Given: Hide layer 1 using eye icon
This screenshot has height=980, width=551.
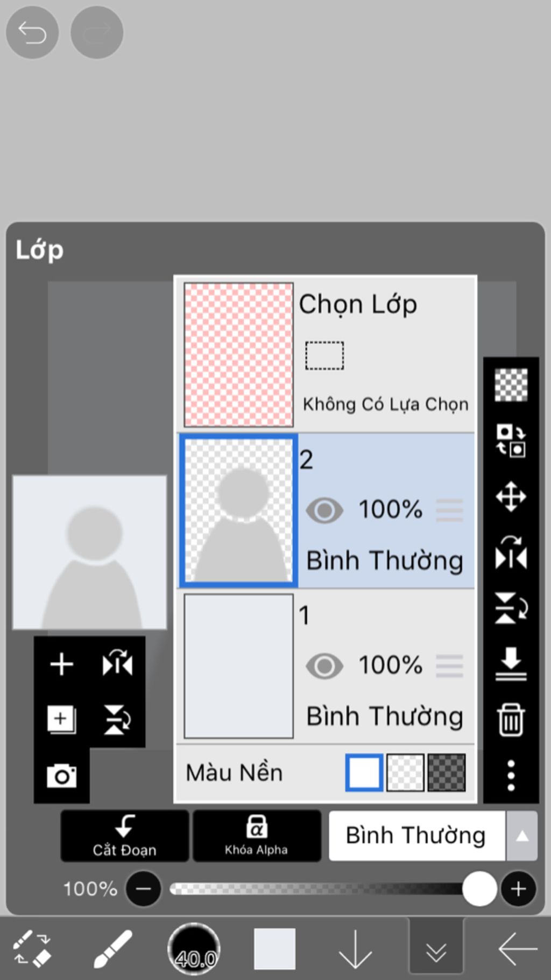Looking at the screenshot, I should click(x=324, y=666).
